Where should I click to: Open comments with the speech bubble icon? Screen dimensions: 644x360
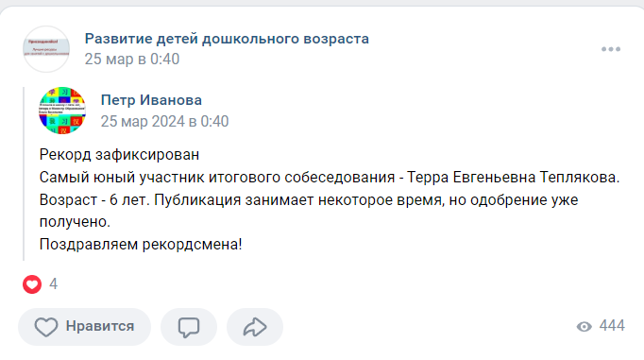[189, 327]
